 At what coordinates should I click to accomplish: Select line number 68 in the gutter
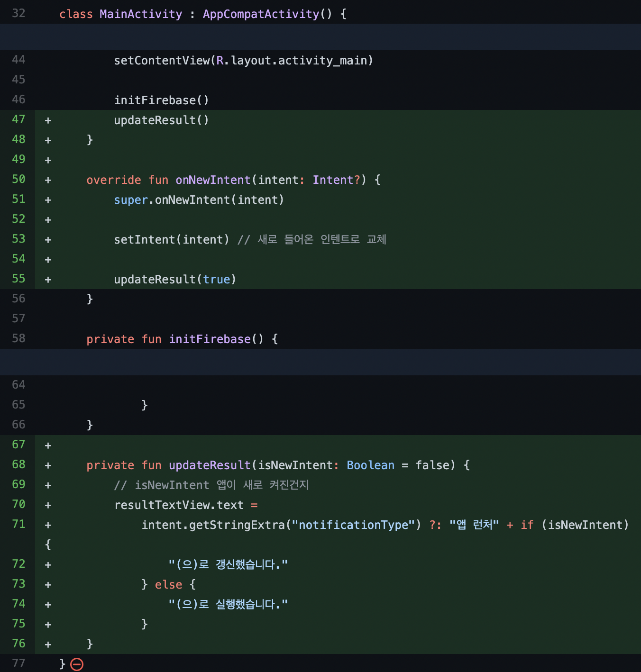[18, 464]
